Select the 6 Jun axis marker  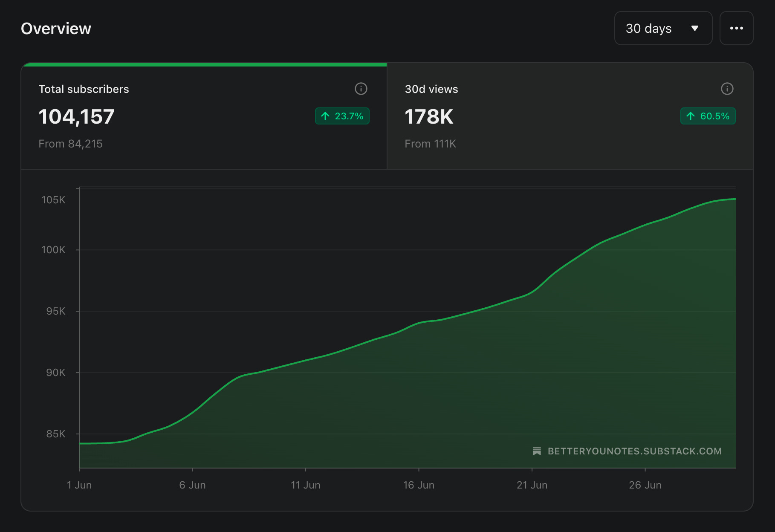[x=192, y=485]
